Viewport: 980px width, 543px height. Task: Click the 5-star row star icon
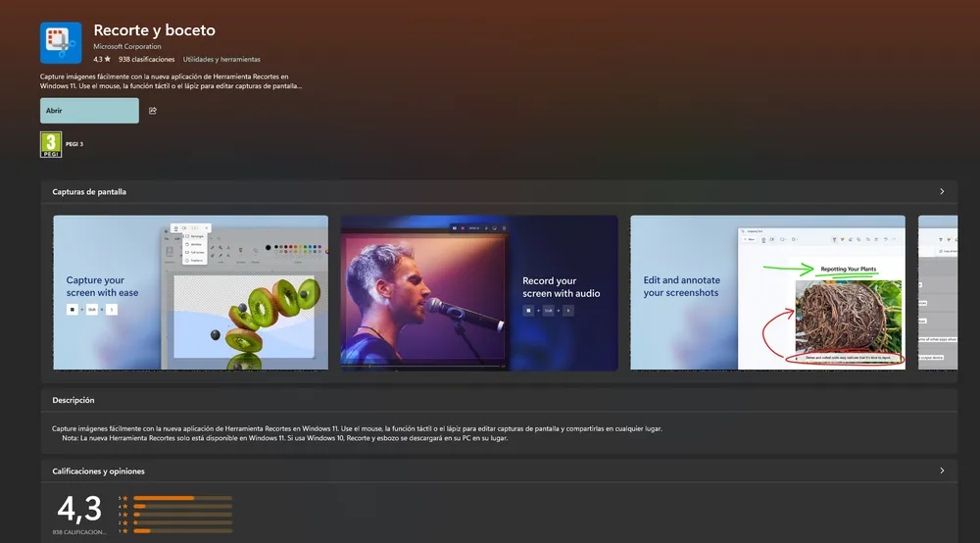click(x=124, y=498)
